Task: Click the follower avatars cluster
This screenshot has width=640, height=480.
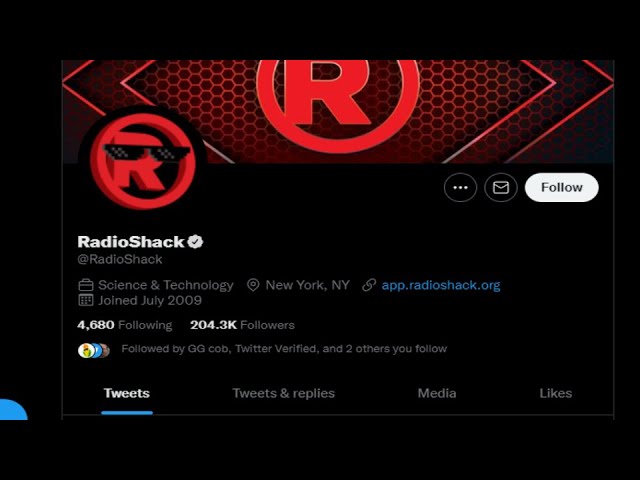Action: tap(94, 351)
